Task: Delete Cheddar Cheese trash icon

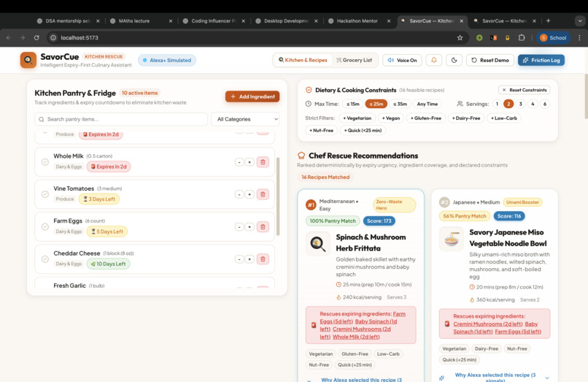Action: tap(263, 259)
